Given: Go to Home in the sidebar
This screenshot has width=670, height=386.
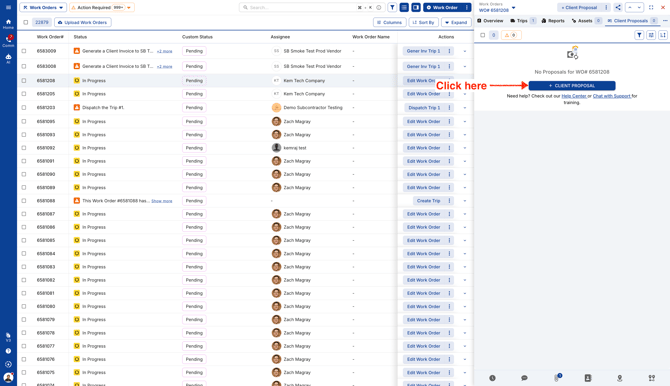Looking at the screenshot, I should pos(8,24).
